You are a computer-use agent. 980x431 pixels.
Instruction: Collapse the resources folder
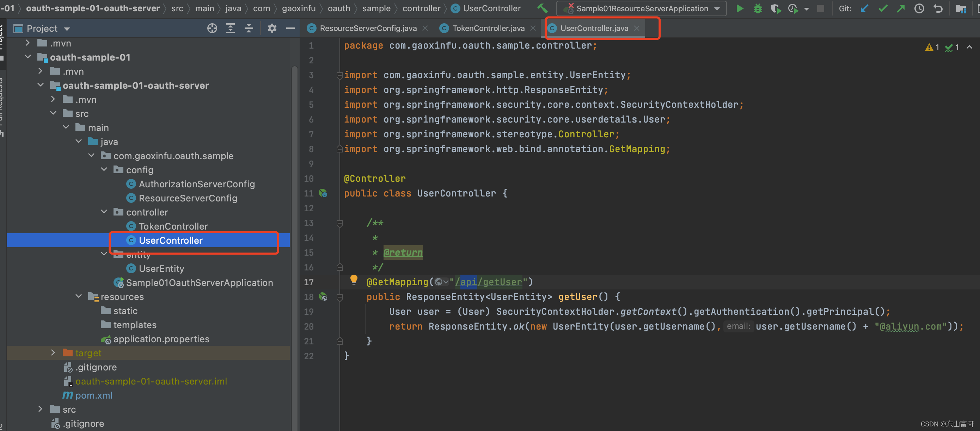tap(79, 296)
